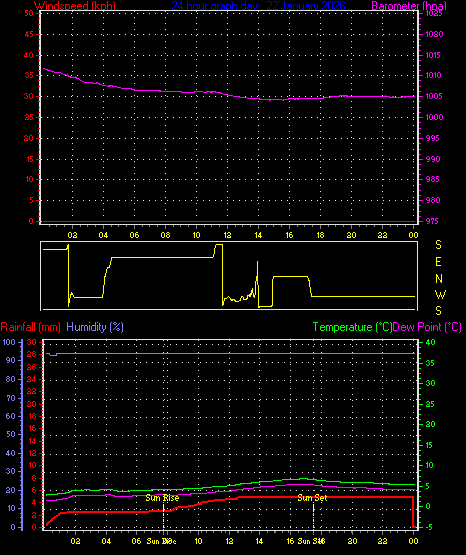Click the "Windspeed (kph)" axis title
466x555 pixels.
(75, 6)
